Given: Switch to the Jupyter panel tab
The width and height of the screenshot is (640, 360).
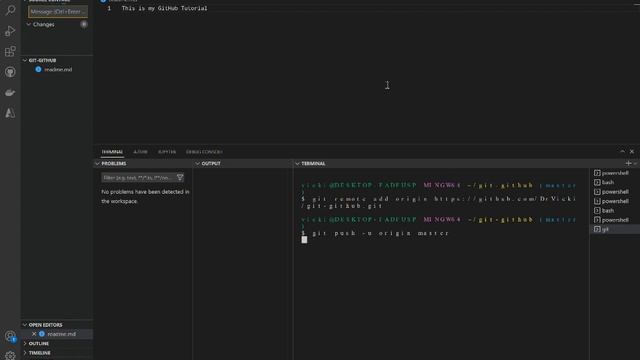Looking at the screenshot, I should [x=167, y=152].
